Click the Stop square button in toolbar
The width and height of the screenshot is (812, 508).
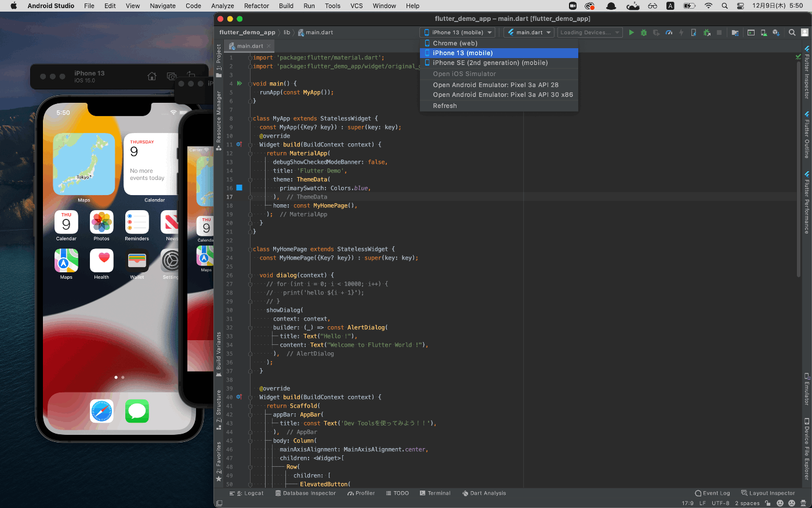pos(719,33)
